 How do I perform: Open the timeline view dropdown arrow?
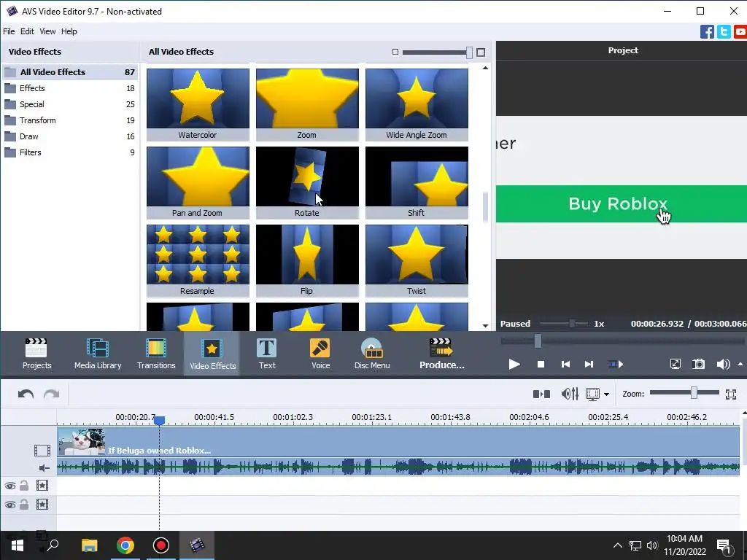(x=606, y=394)
